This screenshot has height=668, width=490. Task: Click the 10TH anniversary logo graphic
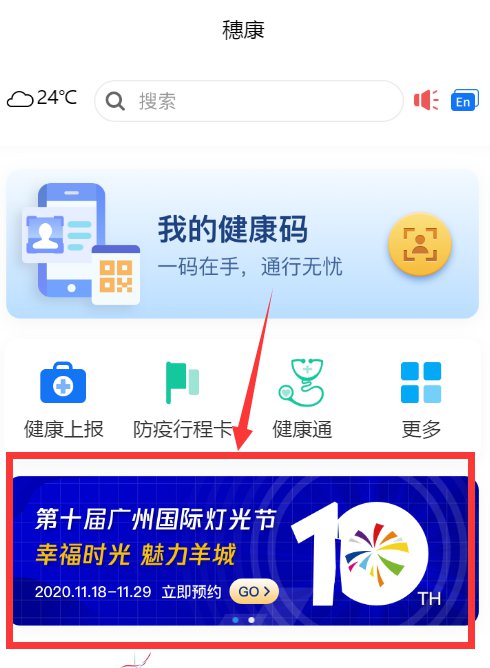(x=366, y=554)
